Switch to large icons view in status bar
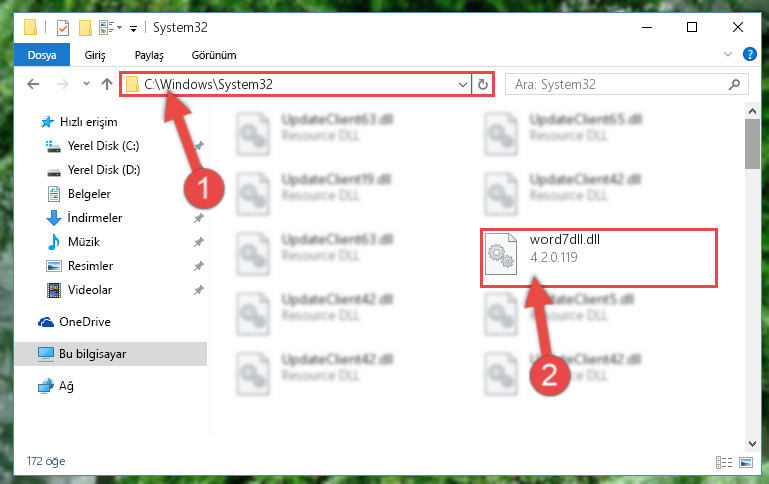769x484 pixels. click(x=746, y=462)
